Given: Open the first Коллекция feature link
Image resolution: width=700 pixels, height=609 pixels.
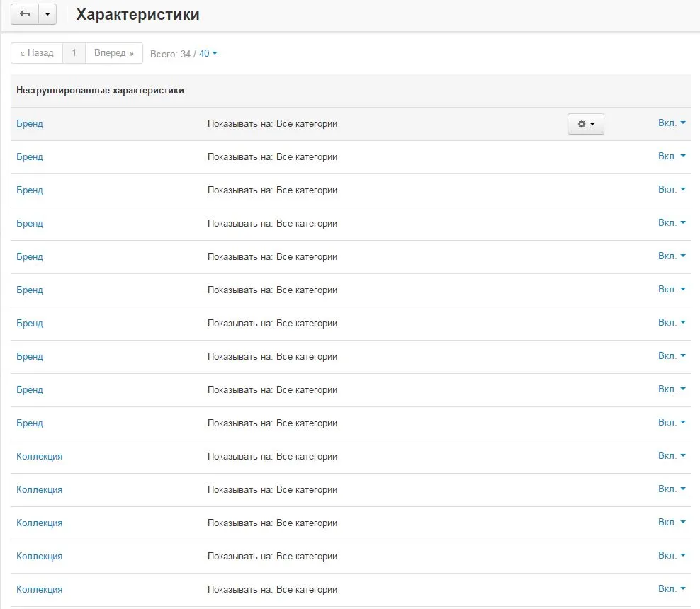Looking at the screenshot, I should (39, 457).
